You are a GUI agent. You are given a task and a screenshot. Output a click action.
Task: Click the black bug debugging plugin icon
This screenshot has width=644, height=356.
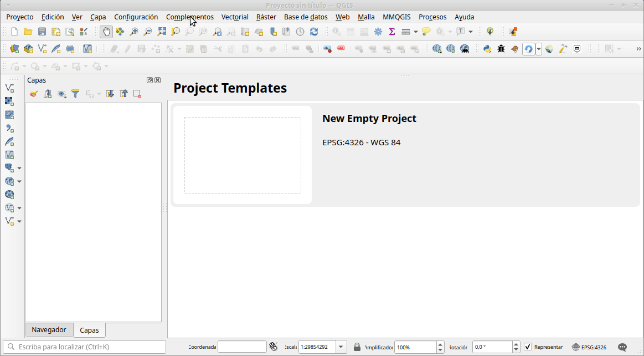pyautogui.click(x=501, y=49)
